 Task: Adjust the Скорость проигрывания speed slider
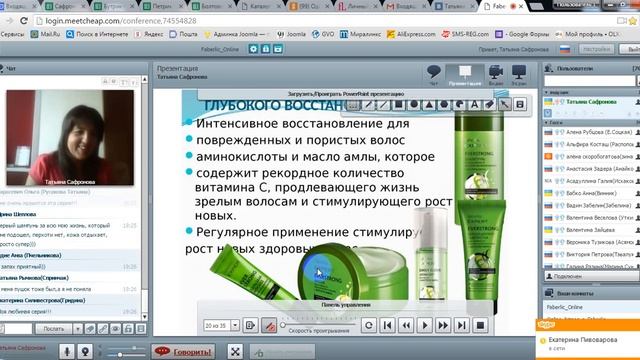(x=319, y=325)
